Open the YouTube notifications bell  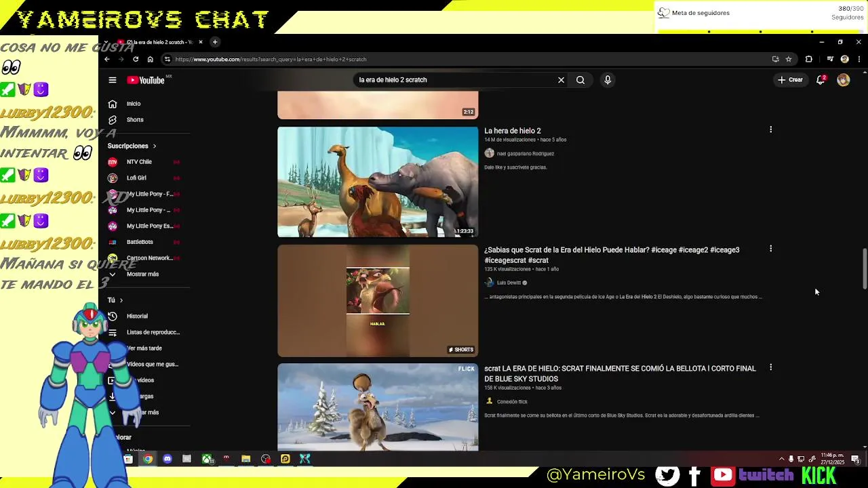[x=821, y=80]
